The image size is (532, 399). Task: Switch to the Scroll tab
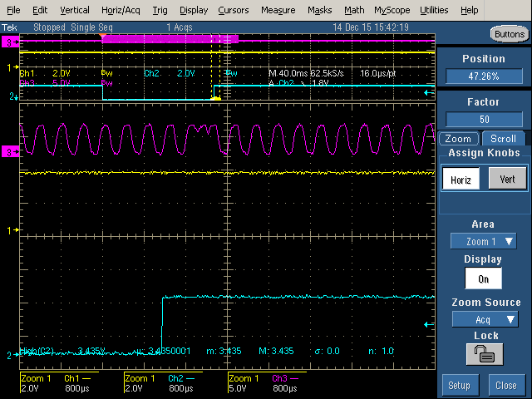[x=503, y=139]
